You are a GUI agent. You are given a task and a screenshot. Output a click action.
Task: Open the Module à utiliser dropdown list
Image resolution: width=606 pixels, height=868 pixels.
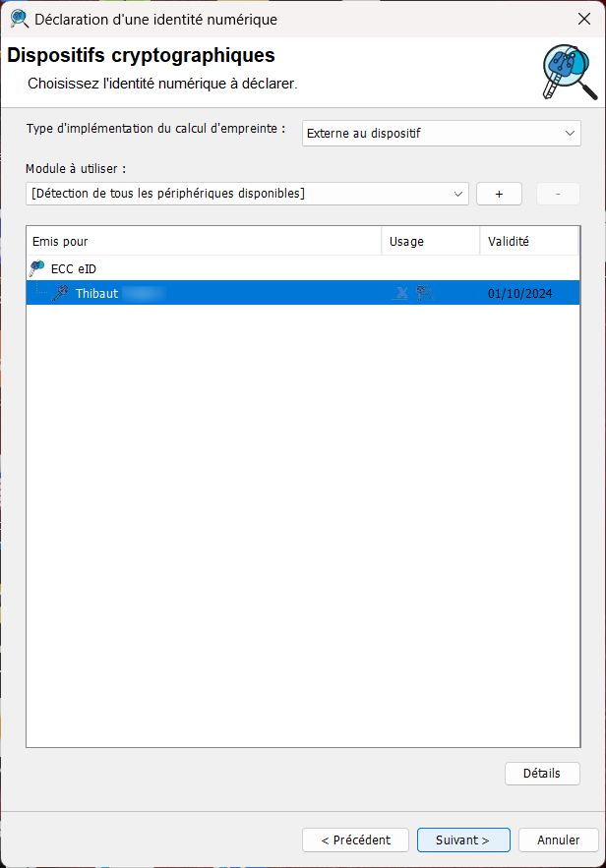tap(247, 194)
